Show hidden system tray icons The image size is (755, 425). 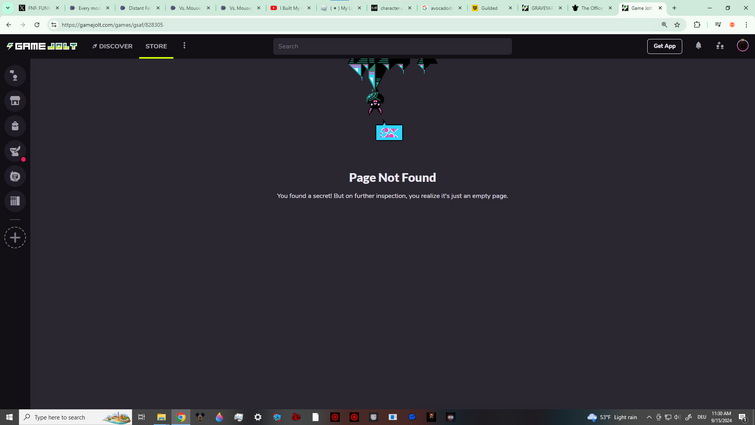649,417
